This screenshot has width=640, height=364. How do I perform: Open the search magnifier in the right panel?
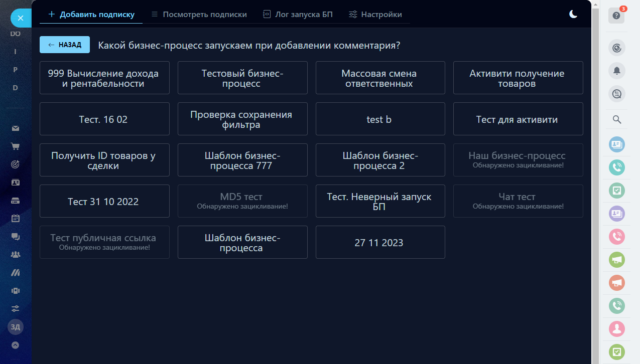pyautogui.click(x=617, y=119)
